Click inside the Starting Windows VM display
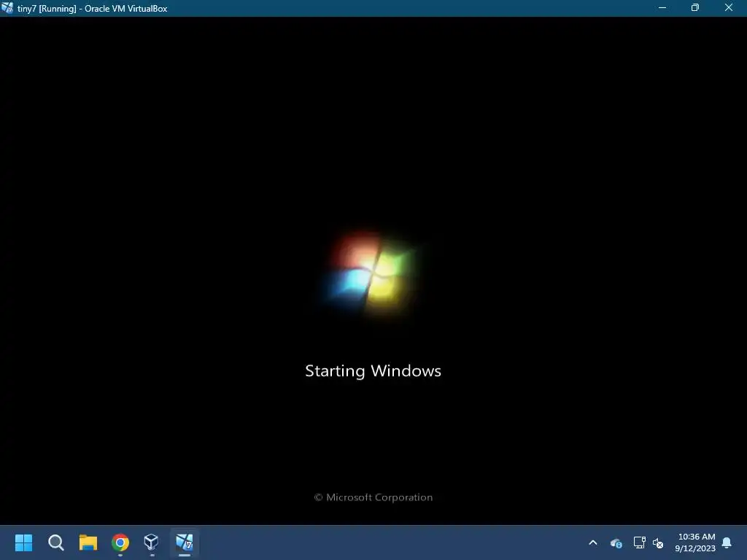 coord(373,271)
